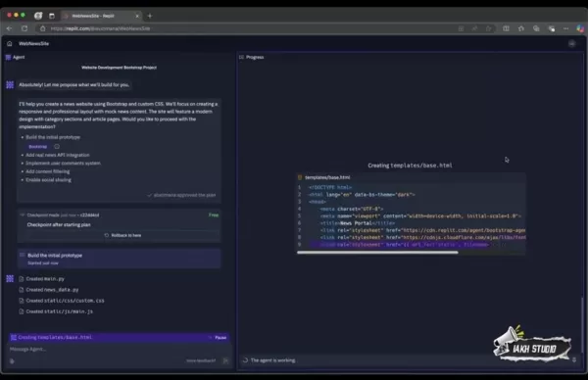Open Created main.py file entry

pos(41,279)
